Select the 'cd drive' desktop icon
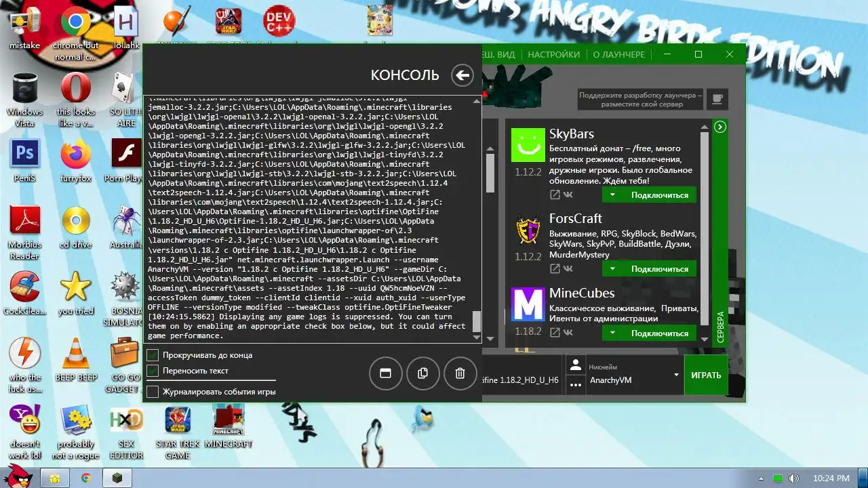The width and height of the screenshot is (868, 488). click(x=76, y=227)
